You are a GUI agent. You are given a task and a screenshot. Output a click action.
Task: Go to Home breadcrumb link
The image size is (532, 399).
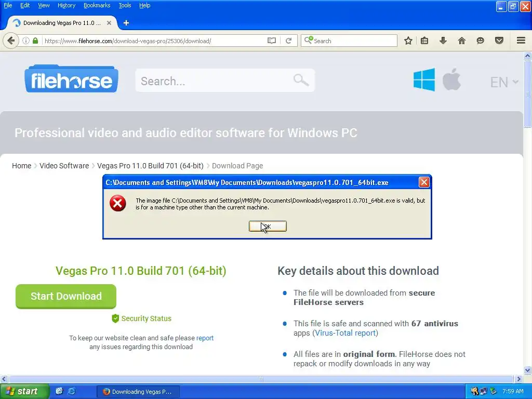[21, 166]
